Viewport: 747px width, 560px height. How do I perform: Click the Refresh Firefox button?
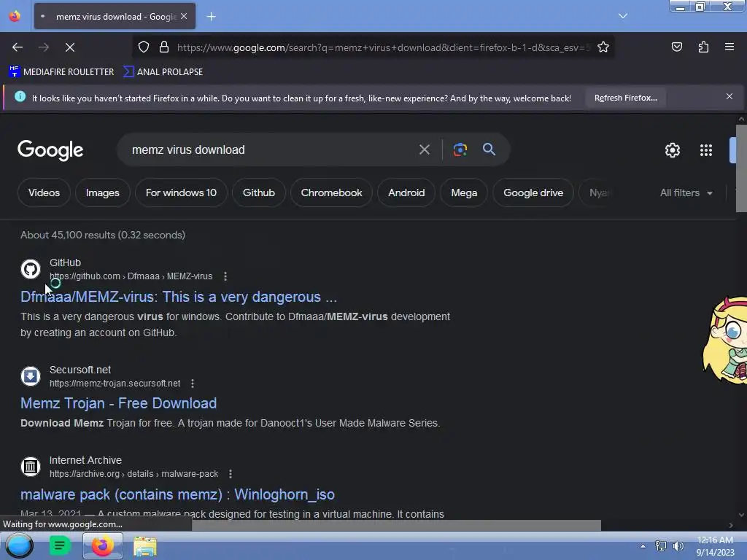(625, 98)
